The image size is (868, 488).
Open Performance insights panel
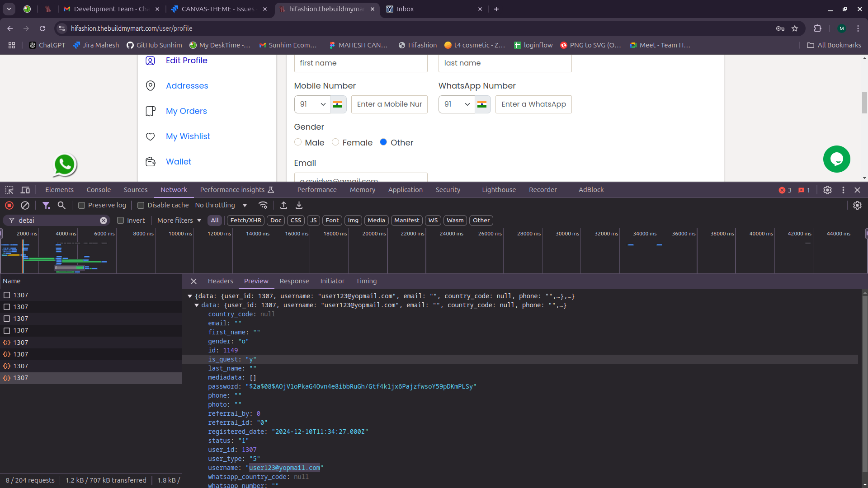[x=237, y=190]
